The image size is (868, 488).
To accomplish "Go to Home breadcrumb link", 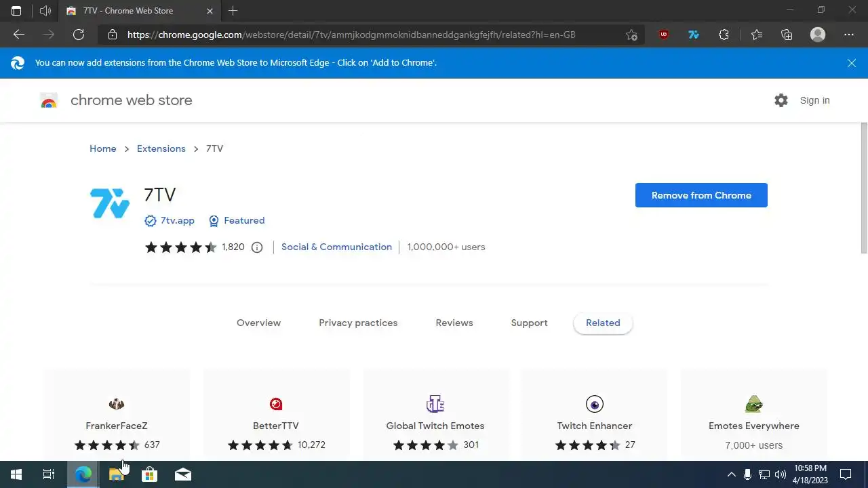I will (103, 148).
